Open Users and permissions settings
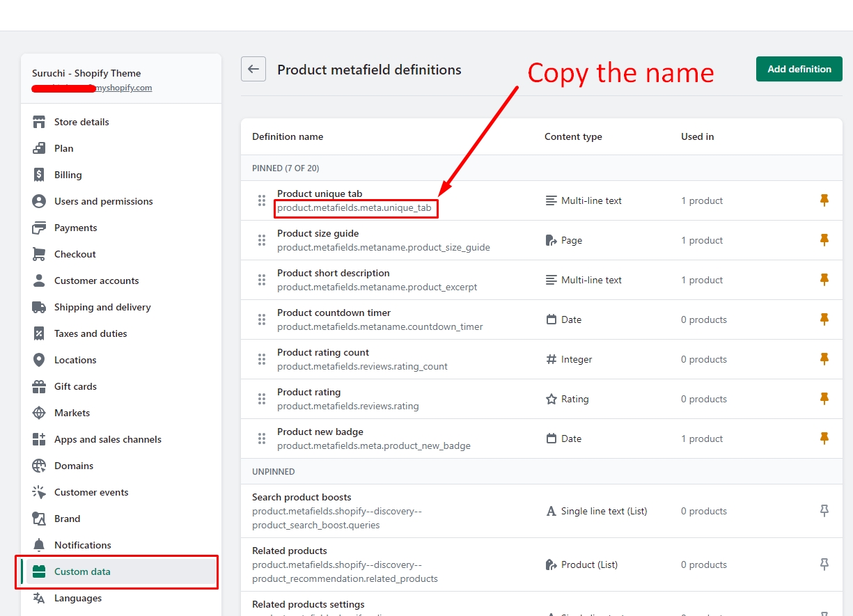This screenshot has width=853, height=616. coord(103,201)
